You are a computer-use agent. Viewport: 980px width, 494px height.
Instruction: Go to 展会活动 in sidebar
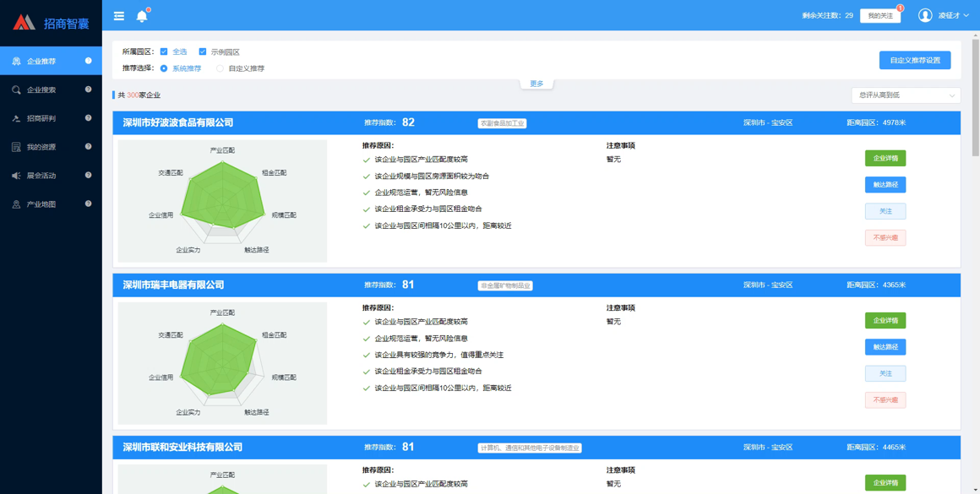pos(41,176)
